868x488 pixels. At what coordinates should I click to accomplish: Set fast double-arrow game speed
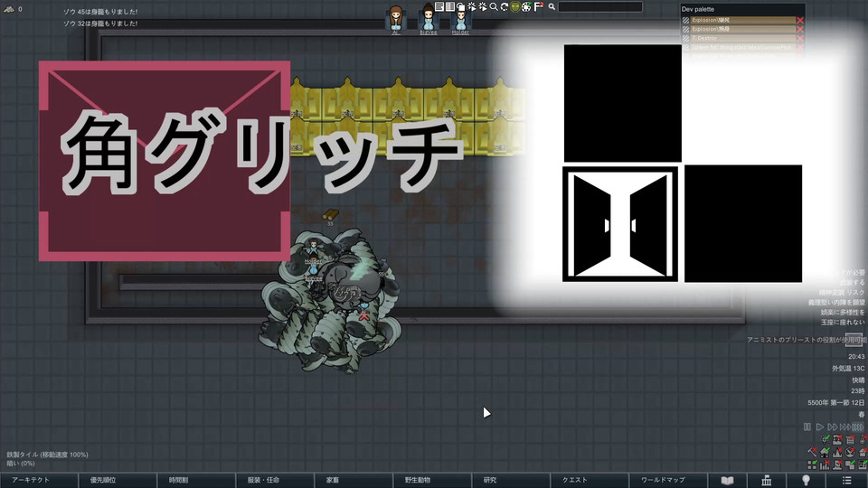point(833,427)
